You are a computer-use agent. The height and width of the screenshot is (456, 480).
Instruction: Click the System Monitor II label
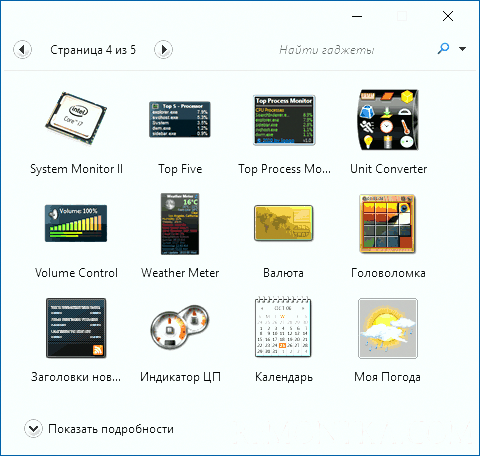coord(76,169)
